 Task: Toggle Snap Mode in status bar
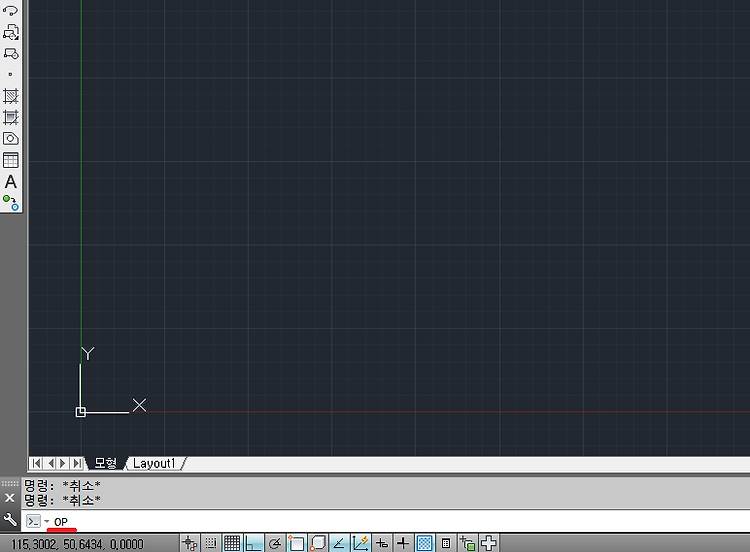pos(211,543)
